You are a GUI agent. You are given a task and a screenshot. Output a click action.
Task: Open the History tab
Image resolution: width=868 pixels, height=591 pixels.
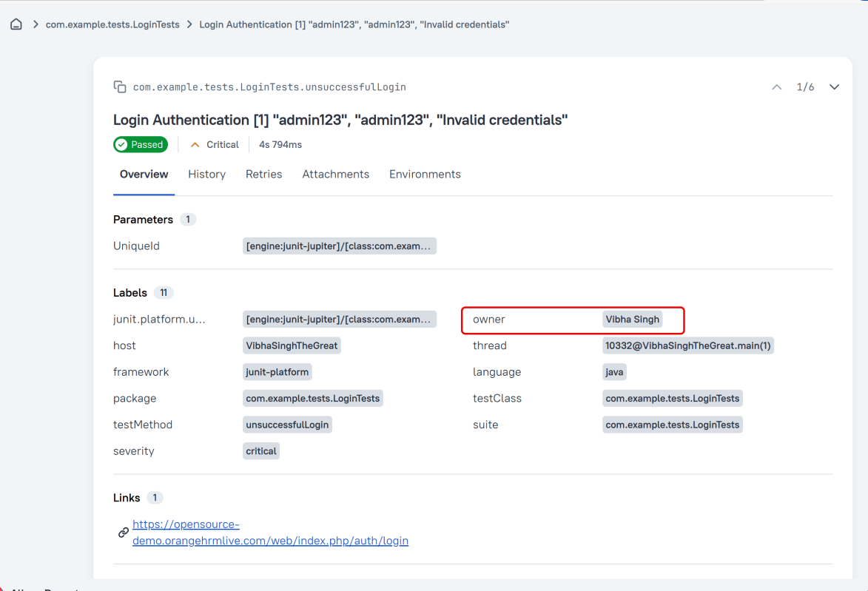point(206,175)
